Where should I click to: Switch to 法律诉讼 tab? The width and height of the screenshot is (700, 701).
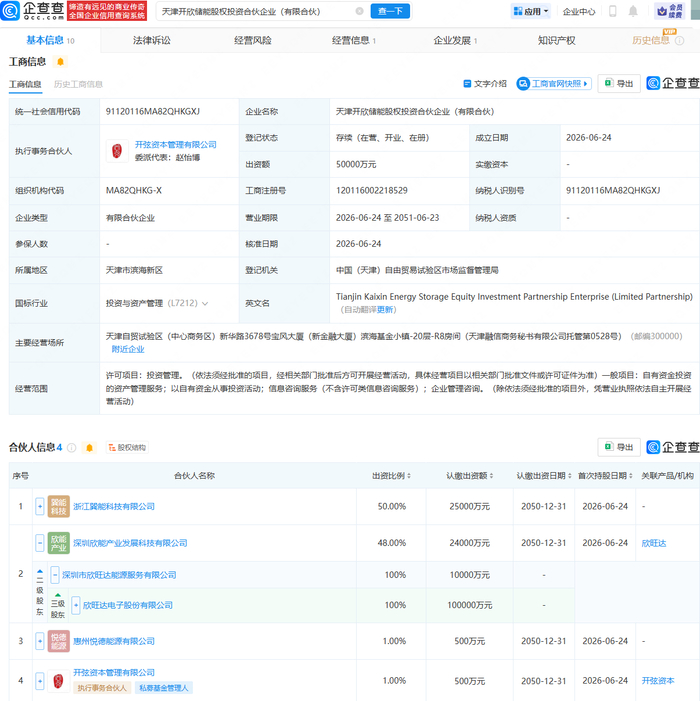click(152, 41)
